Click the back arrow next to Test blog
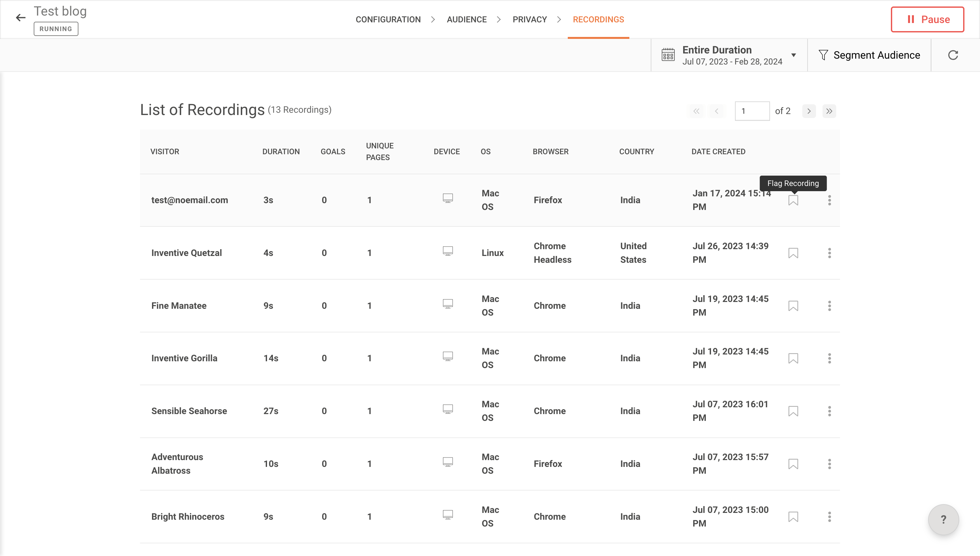980x556 pixels. (21, 17)
